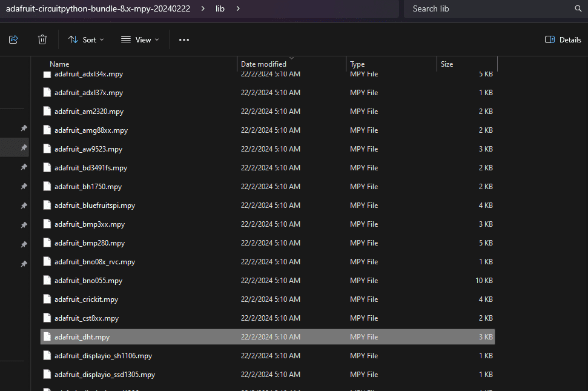Select the adafruit_bluefruitspi.mpy file
Screen dimensions: 588x391
pos(94,206)
